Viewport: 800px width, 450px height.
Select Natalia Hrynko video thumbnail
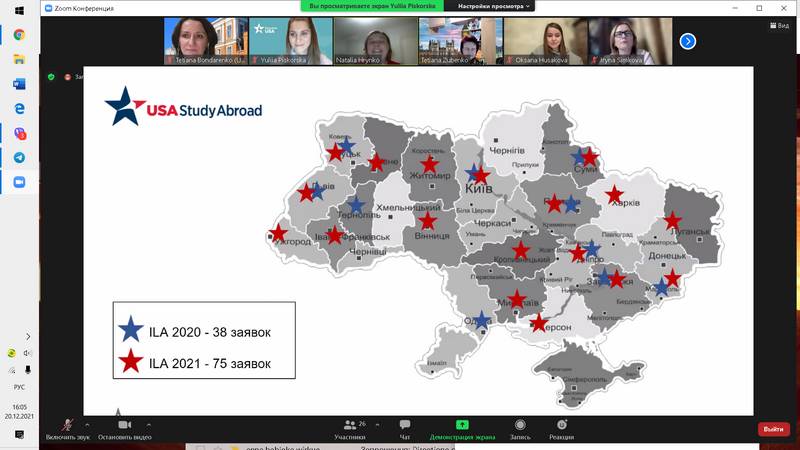tap(376, 41)
